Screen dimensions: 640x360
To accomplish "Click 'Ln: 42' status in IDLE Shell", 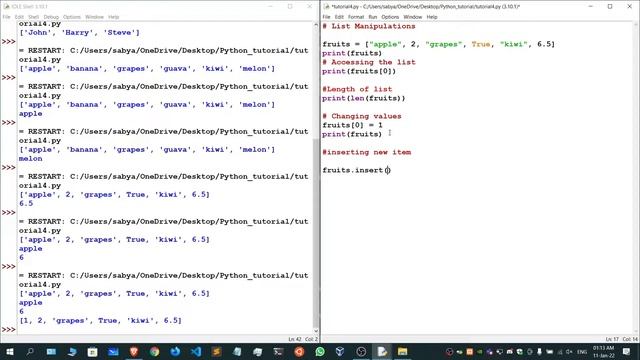I will (x=295, y=339).
